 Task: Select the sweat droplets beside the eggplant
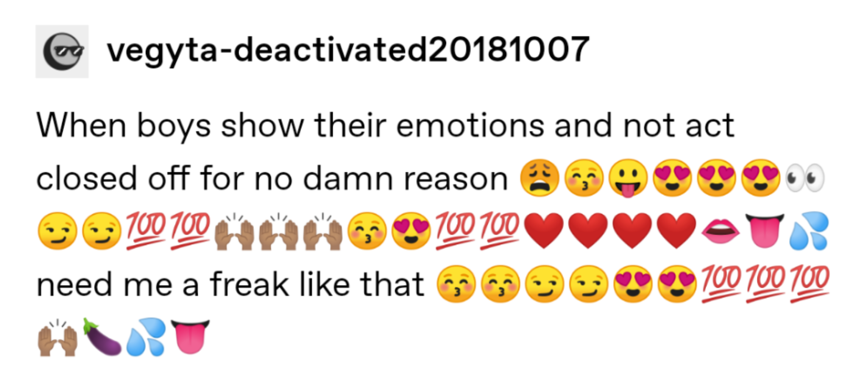coord(146,337)
